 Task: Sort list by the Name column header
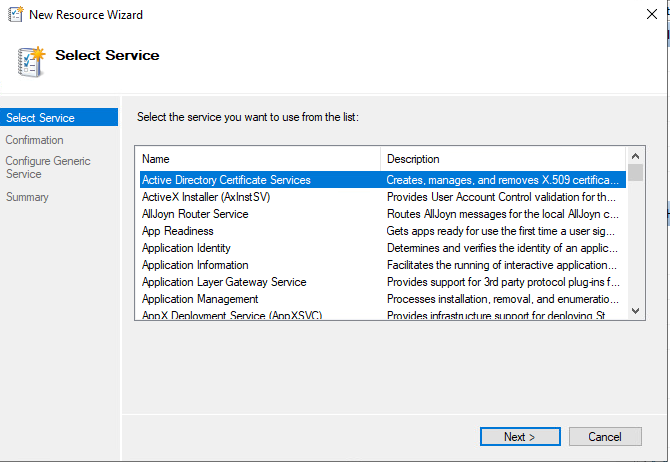coord(260,159)
